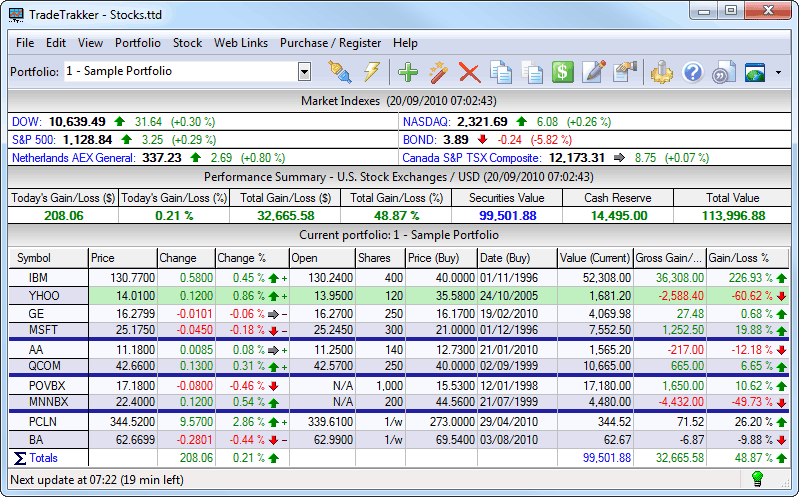Screen dimensions: 799x497
Task: Click the green light bulb status icon
Action: [x=757, y=479]
